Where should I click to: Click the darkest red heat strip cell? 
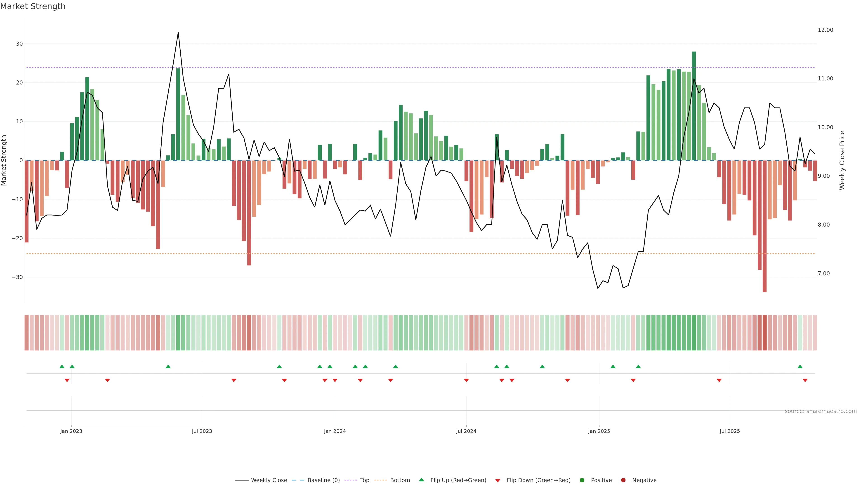[764, 332]
